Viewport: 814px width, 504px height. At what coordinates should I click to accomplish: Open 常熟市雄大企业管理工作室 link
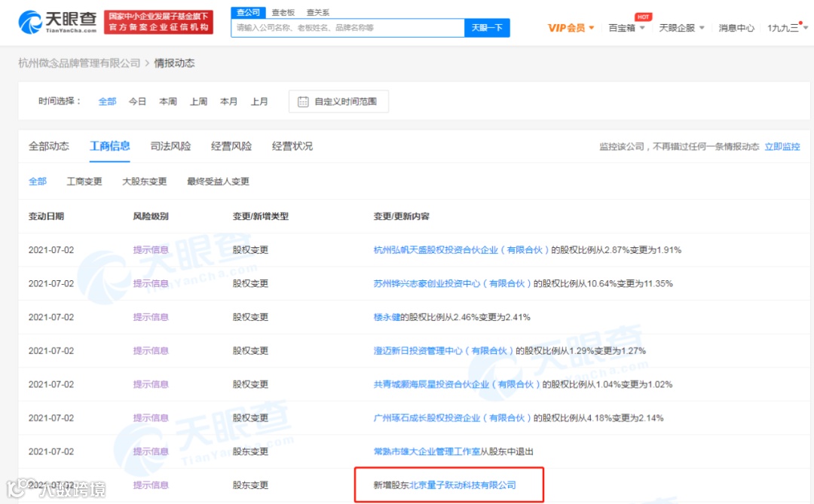tap(426, 451)
